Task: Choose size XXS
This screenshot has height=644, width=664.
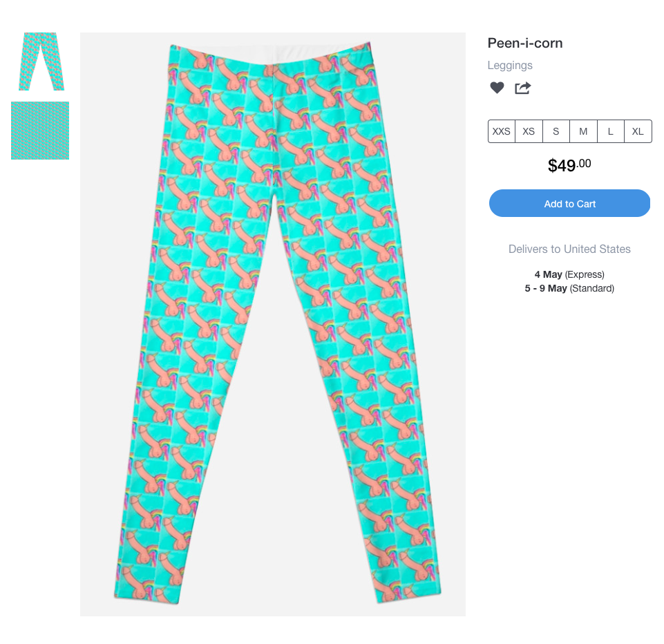Action: [502, 131]
